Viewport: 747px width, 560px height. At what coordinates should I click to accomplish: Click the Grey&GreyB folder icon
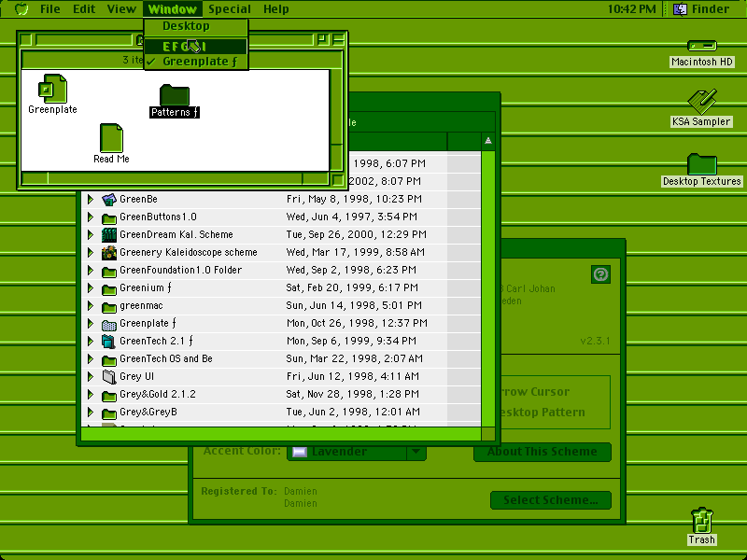[x=109, y=413]
